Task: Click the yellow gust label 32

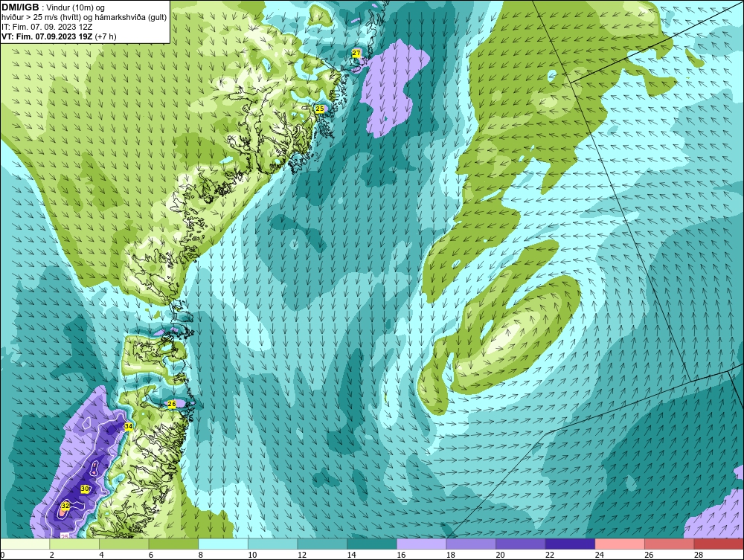Action: point(65,506)
